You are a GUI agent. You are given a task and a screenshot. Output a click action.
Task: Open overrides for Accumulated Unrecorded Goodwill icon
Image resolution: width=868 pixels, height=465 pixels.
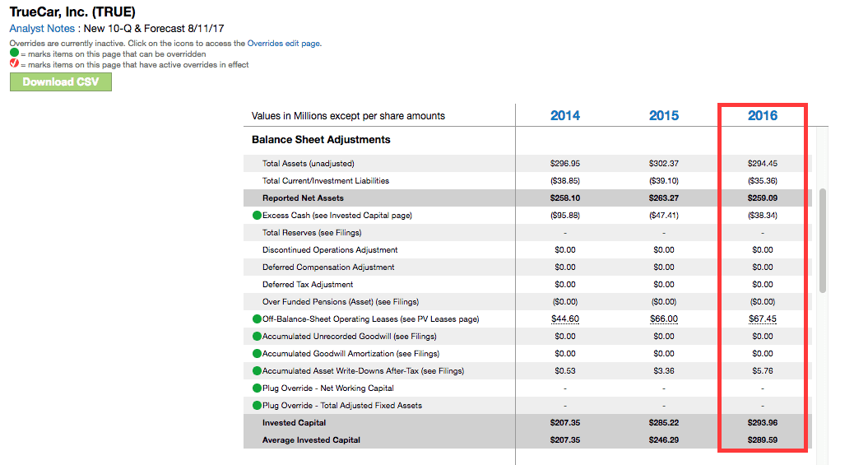(x=257, y=336)
